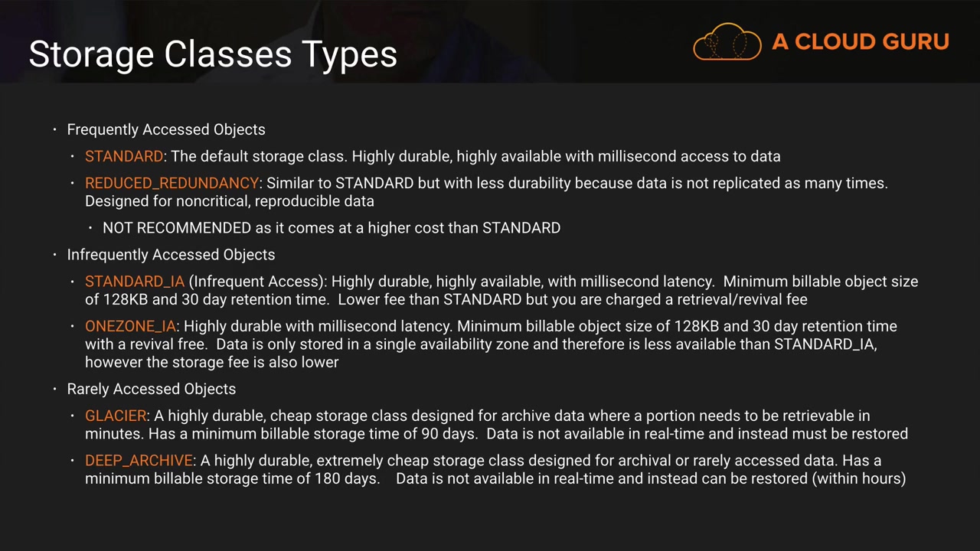Click the A Cloud Guru cloud logo icon
The image size is (980, 551).
pos(727,42)
